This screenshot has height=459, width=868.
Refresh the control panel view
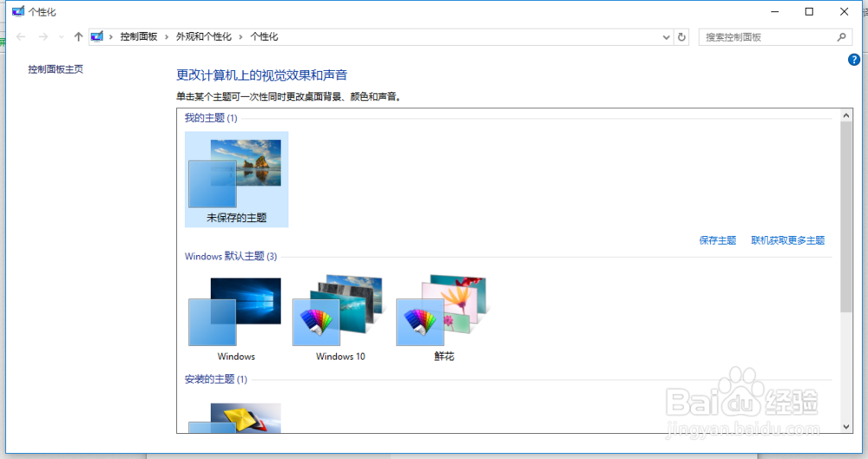tap(681, 37)
